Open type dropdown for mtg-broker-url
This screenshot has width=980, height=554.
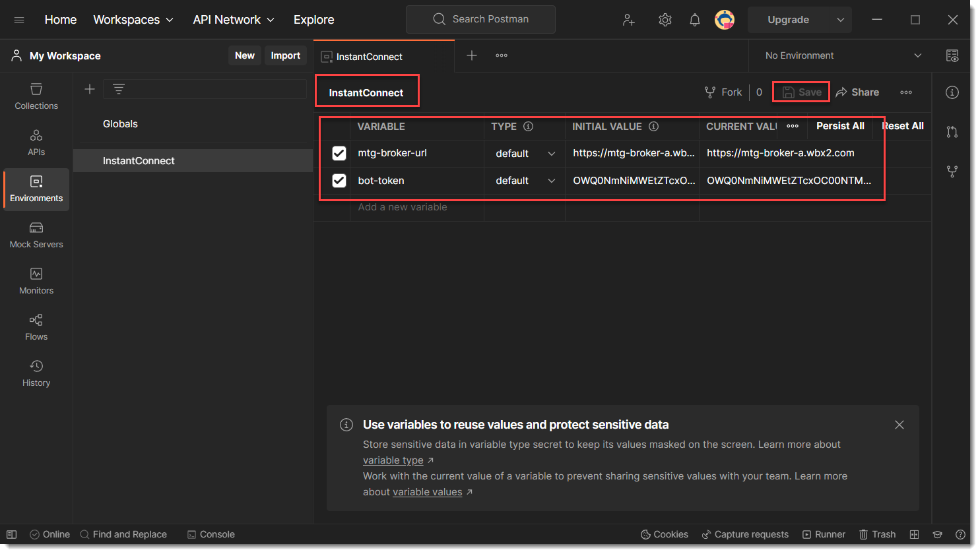tap(525, 153)
